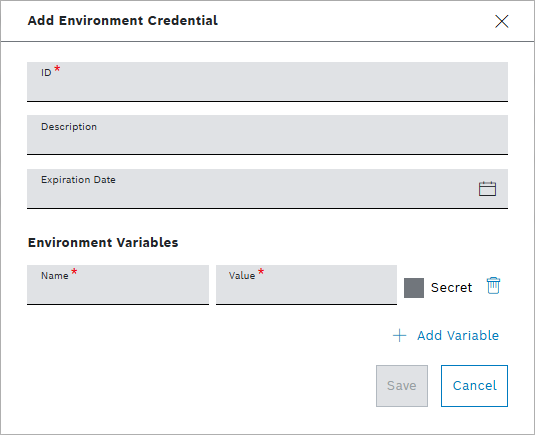535x435 pixels.
Task: Enable the Secret checkbox
Action: (x=414, y=288)
